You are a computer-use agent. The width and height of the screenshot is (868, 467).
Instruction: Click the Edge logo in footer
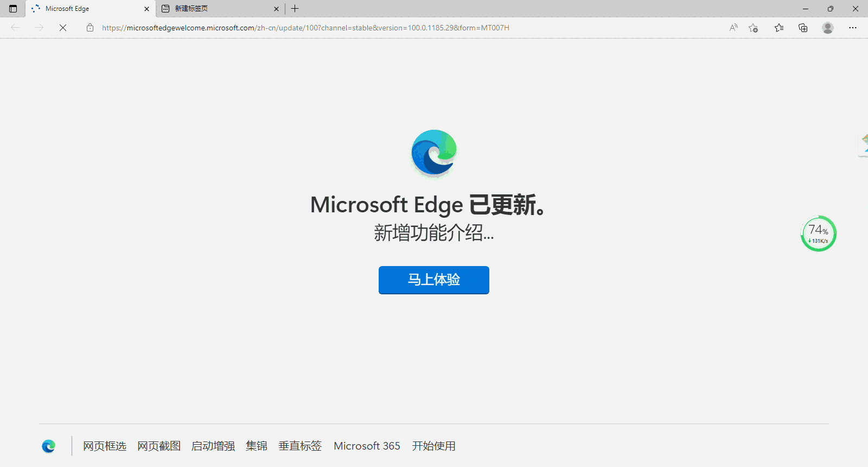[49, 446]
